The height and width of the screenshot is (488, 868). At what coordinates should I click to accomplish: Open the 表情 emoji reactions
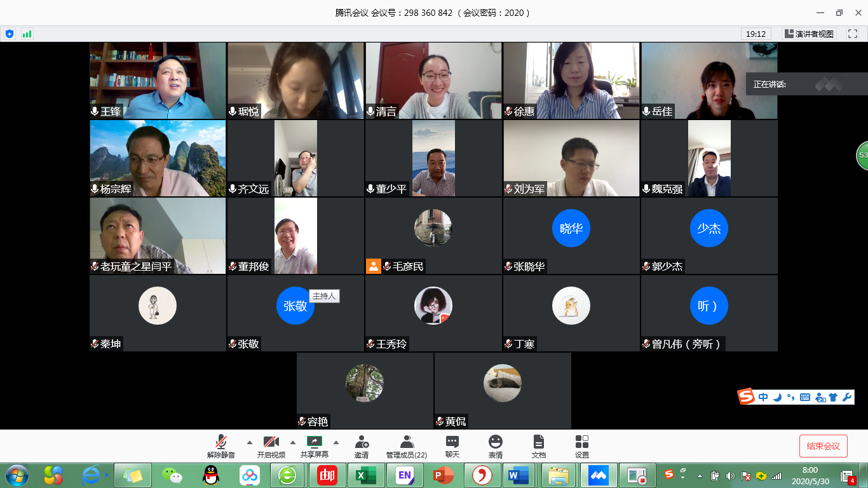(496, 445)
